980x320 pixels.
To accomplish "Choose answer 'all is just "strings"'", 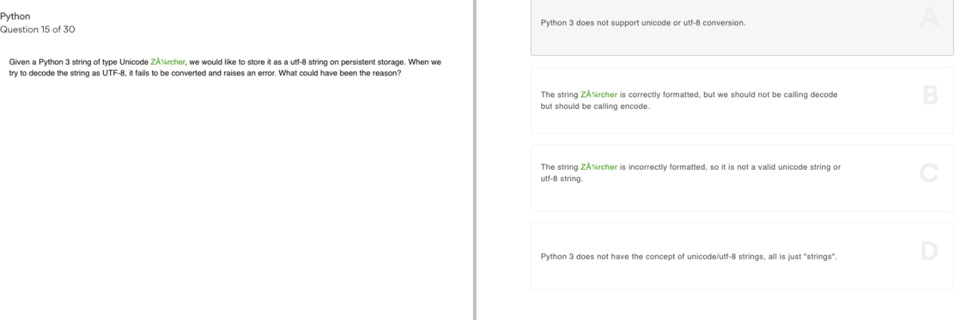I will (x=742, y=256).
